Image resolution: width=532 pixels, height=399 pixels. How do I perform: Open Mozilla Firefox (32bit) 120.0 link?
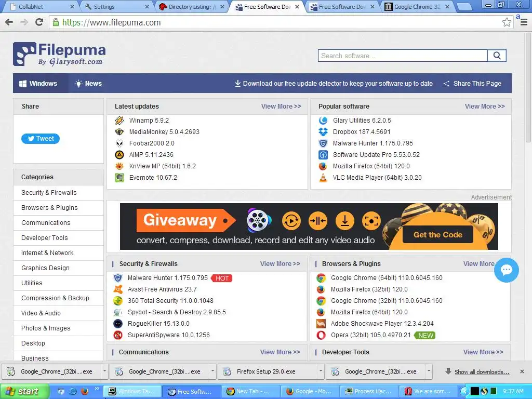tap(369, 289)
